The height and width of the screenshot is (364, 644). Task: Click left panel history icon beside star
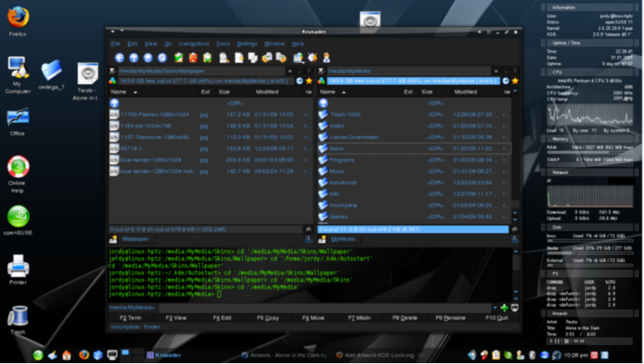(300, 81)
